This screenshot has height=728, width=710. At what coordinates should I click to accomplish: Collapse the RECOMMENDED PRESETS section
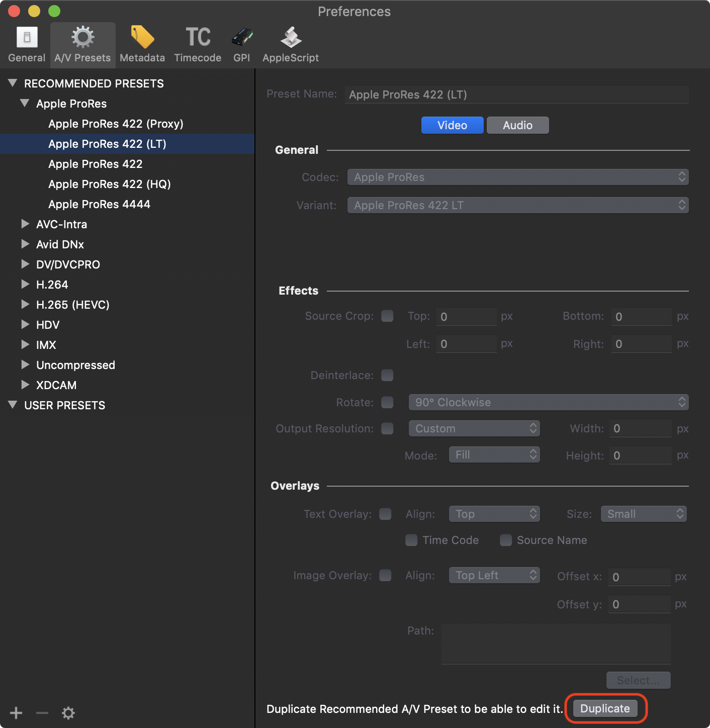coord(13,83)
